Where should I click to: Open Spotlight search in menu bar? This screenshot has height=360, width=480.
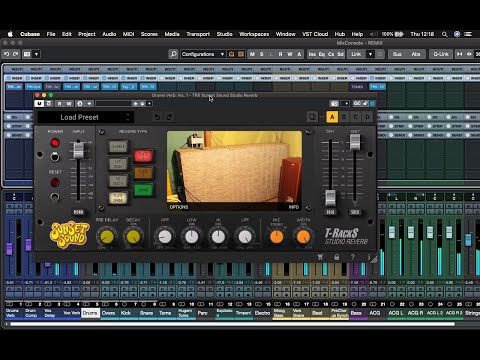tap(444, 34)
